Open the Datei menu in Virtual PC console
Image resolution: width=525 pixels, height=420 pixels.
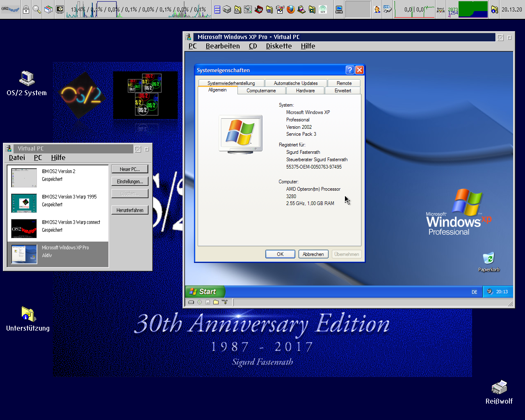coord(17,158)
